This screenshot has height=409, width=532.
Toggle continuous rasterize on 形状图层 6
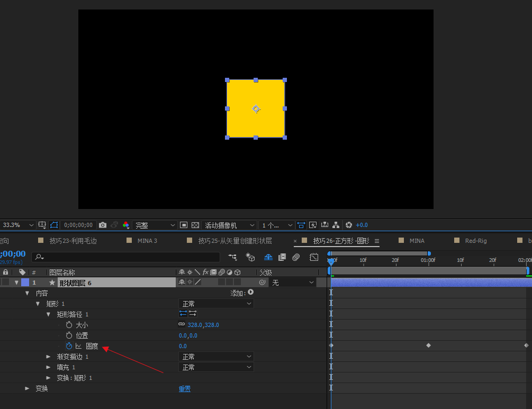click(190, 282)
